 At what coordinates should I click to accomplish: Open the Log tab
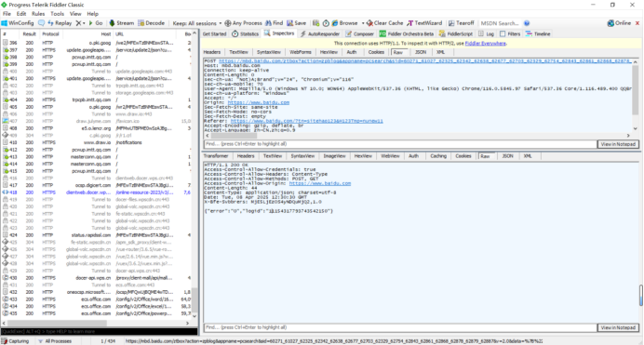pyautogui.click(x=487, y=34)
